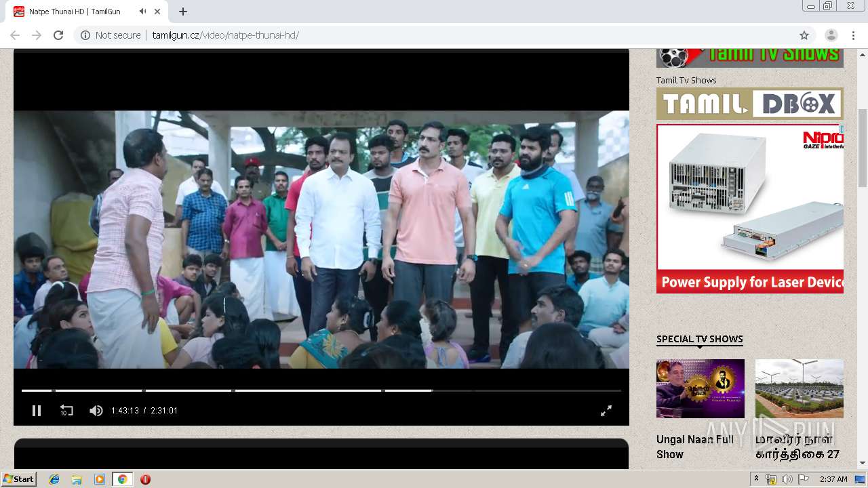The image size is (868, 488).
Task: Open the Windows Start menu
Action: pyautogui.click(x=18, y=479)
